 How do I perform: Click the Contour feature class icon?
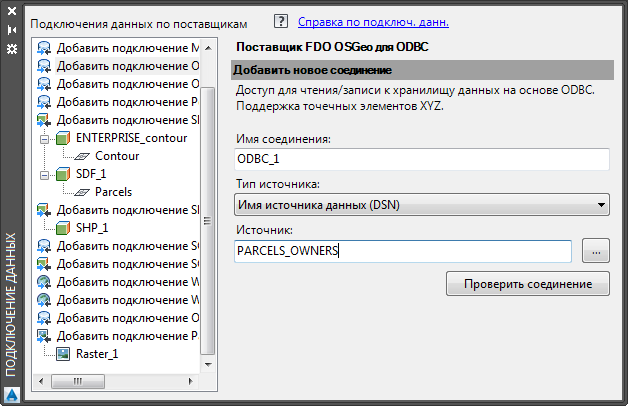click(x=82, y=156)
